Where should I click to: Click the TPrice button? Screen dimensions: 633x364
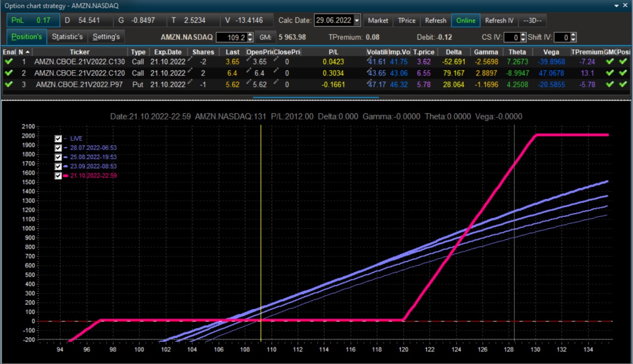[x=407, y=21]
